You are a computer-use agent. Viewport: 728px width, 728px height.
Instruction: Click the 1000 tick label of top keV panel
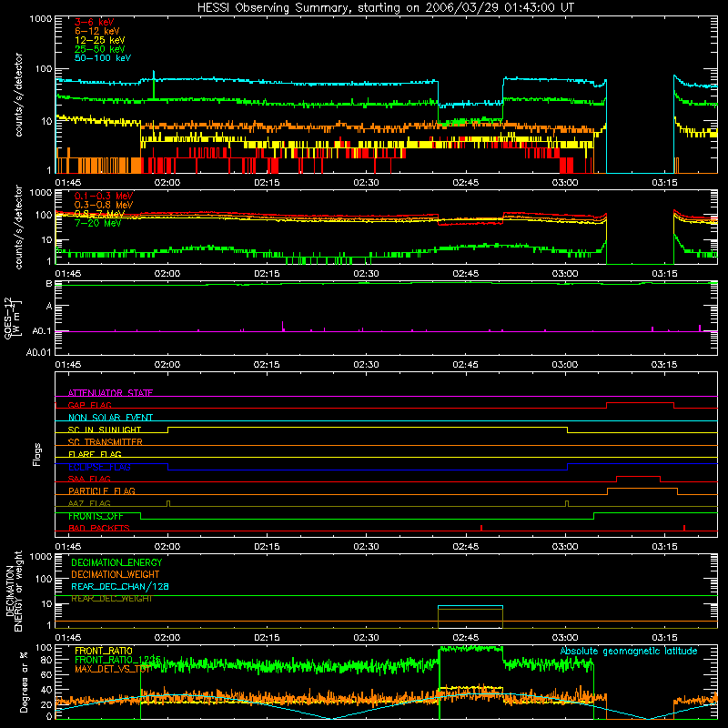pos(41,19)
